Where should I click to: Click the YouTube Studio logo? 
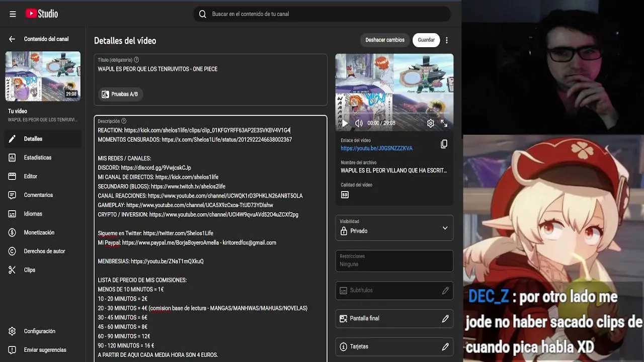42,14
